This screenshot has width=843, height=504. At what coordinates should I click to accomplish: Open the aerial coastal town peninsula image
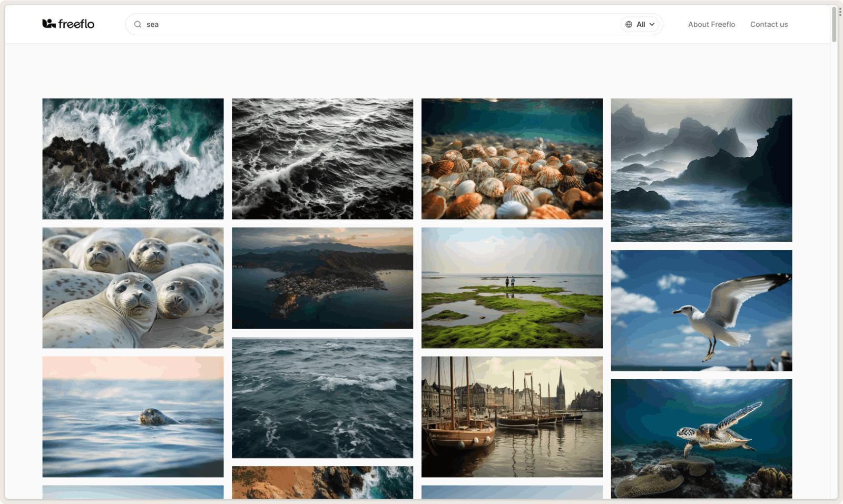tap(322, 278)
